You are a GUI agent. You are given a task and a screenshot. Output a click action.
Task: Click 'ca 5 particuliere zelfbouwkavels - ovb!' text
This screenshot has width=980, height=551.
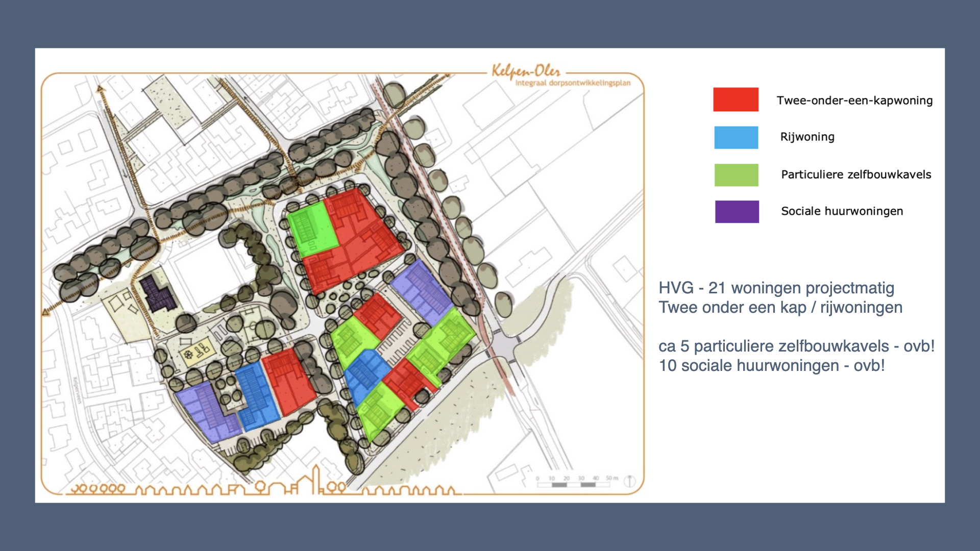(796, 346)
